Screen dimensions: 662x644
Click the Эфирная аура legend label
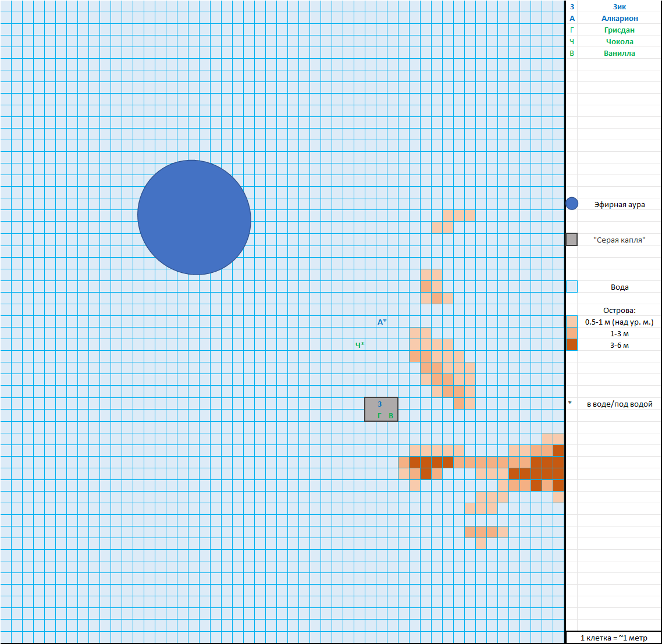click(620, 205)
